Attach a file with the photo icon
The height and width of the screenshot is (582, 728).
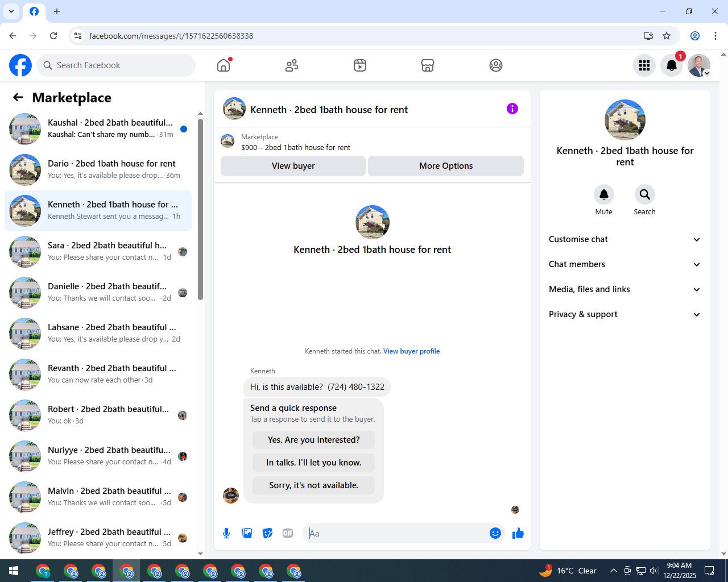247,533
